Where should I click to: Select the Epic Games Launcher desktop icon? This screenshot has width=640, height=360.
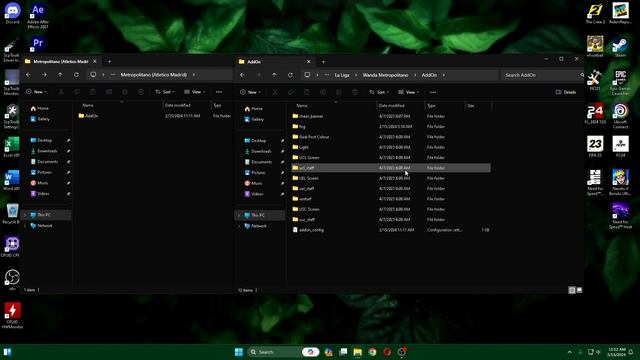tap(620, 82)
